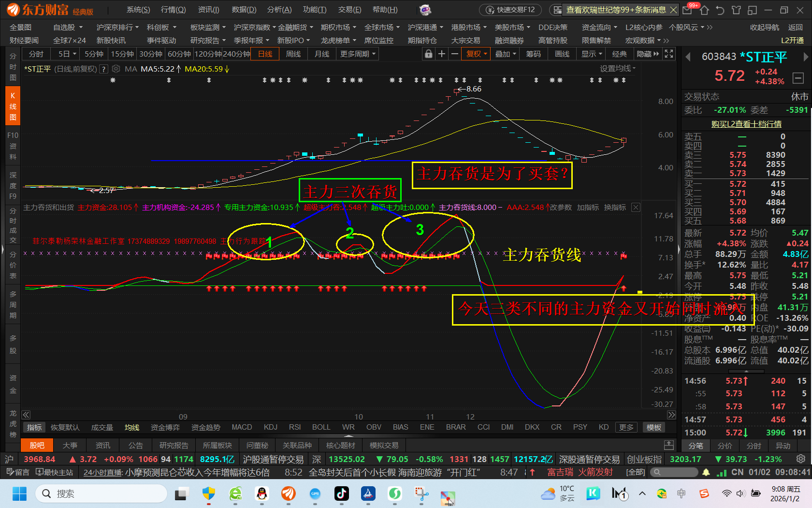Open the 叠加 overlay dropdown

pos(506,54)
